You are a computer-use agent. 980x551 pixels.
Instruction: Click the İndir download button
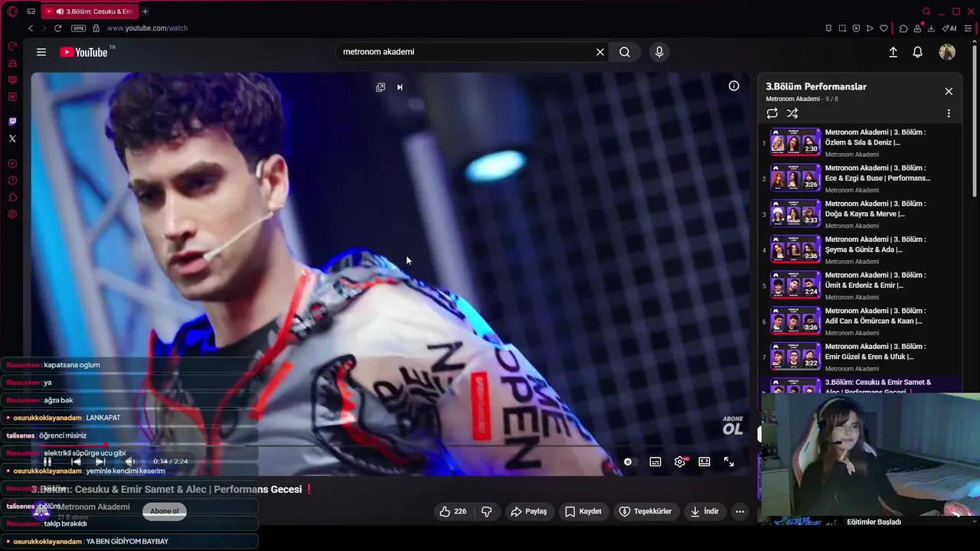click(x=704, y=511)
